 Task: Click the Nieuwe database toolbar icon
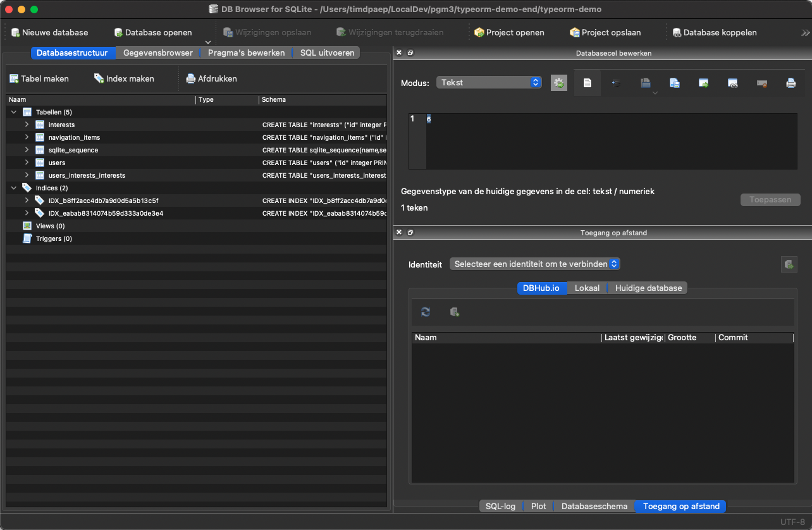tap(16, 32)
